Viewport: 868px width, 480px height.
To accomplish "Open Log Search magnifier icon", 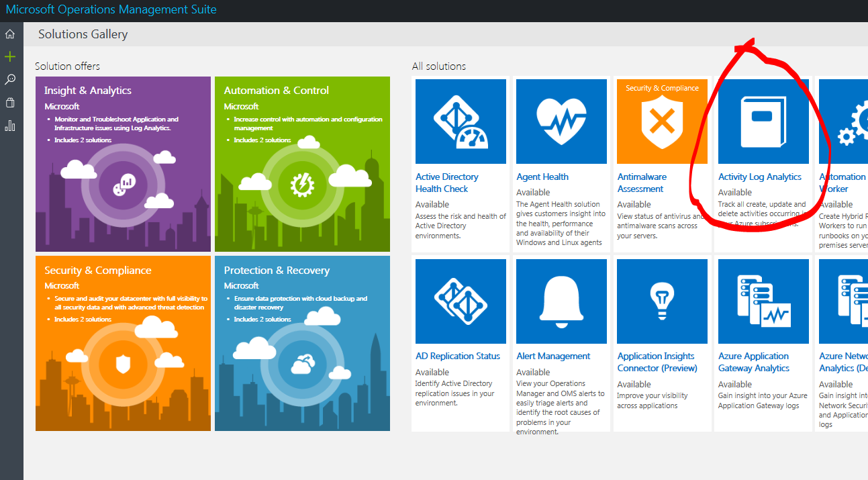I will 10,79.
